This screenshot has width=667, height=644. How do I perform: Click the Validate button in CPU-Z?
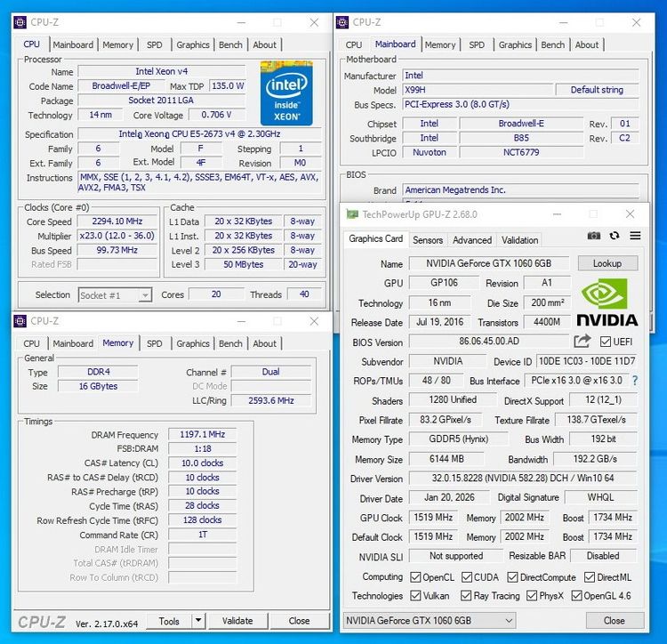point(237,621)
